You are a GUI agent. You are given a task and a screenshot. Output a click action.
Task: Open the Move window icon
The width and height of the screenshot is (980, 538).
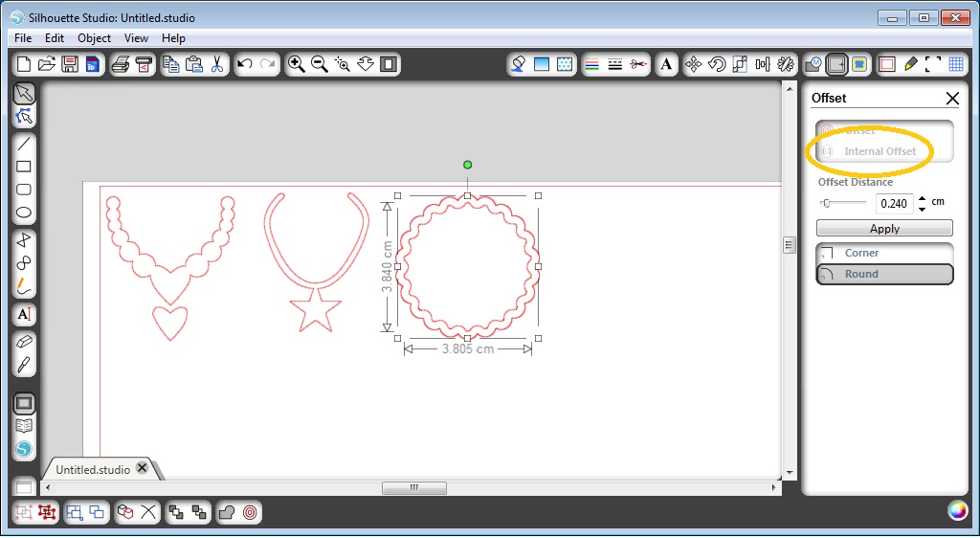point(694,64)
